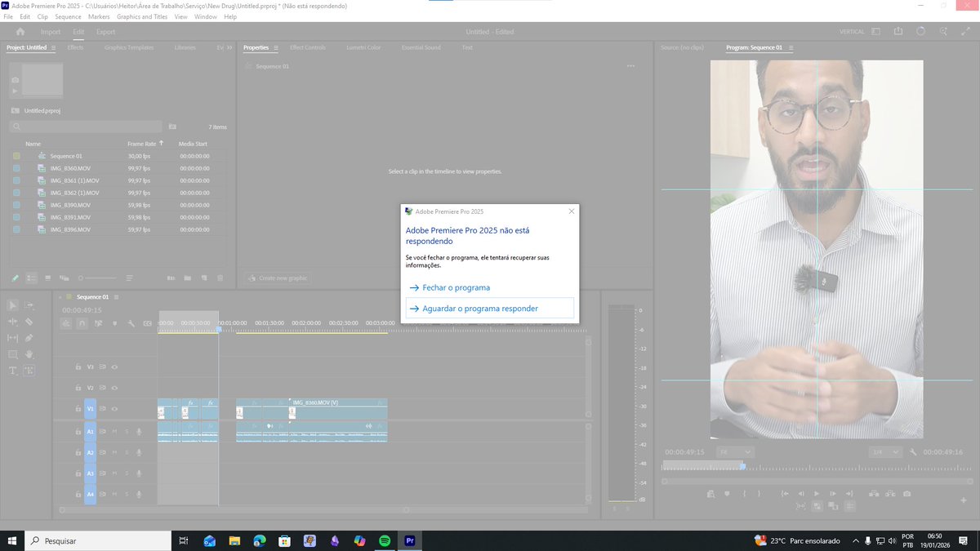Mute track A2 with M button
Screen dimensions: 980x551
[114, 452]
